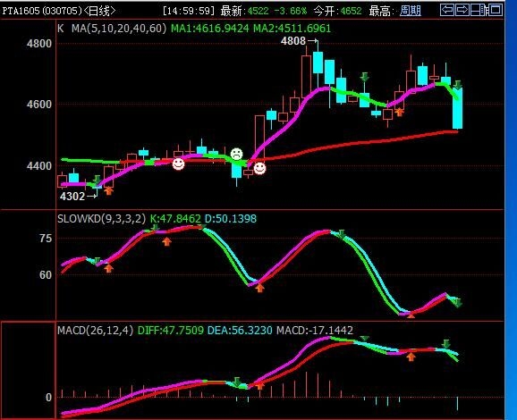
Task: Click the MA(5,10,20,40,60) indicator label
Action: click(x=119, y=29)
